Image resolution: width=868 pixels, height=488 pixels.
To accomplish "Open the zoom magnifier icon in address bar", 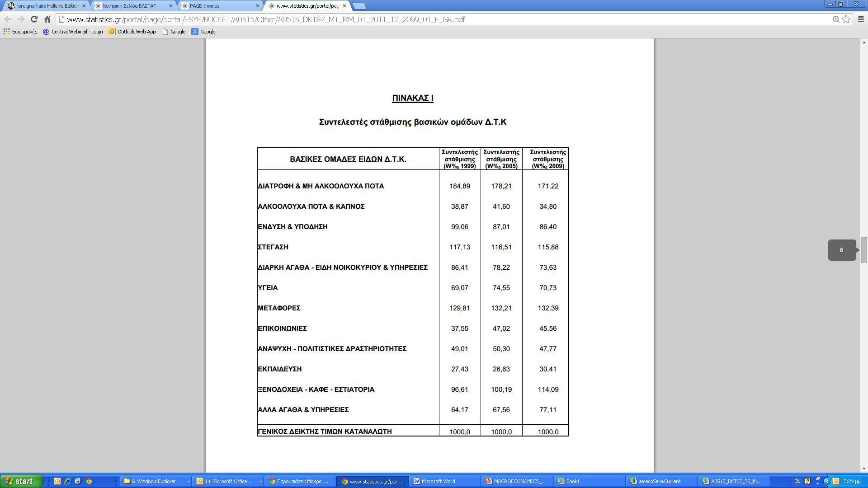I will [836, 19].
